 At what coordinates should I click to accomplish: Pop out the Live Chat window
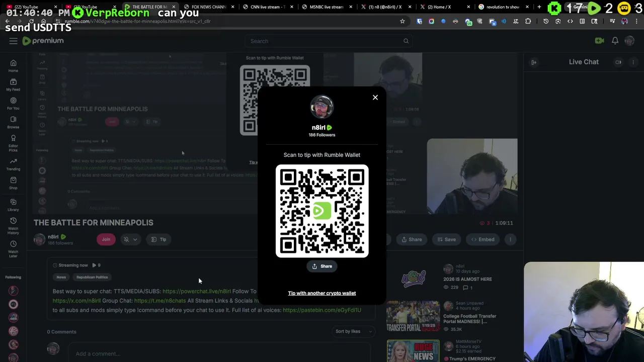pyautogui.click(x=618, y=62)
